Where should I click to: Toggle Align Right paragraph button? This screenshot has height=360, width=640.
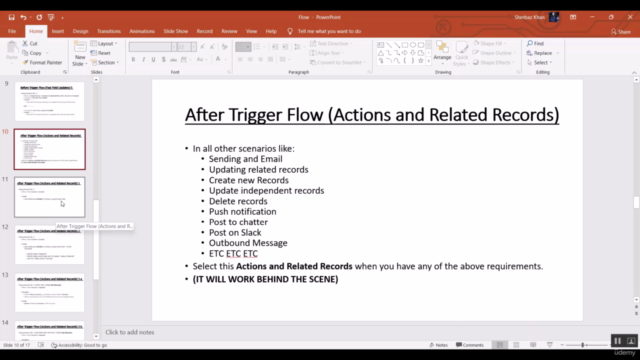point(260,60)
